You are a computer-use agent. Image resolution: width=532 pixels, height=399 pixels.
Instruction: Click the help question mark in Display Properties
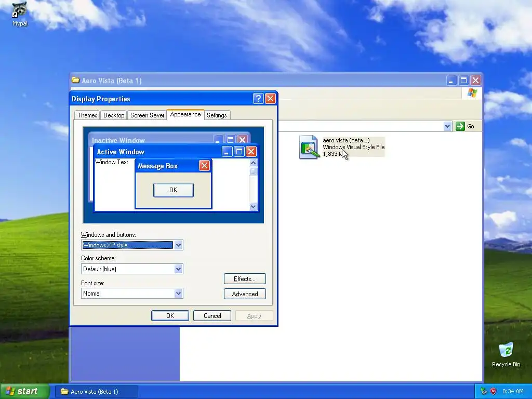tap(258, 98)
